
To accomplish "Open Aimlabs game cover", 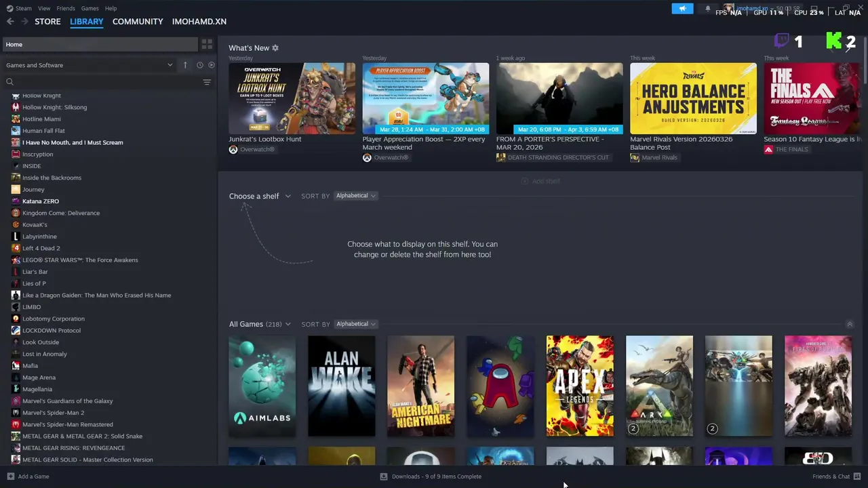I will [x=262, y=386].
